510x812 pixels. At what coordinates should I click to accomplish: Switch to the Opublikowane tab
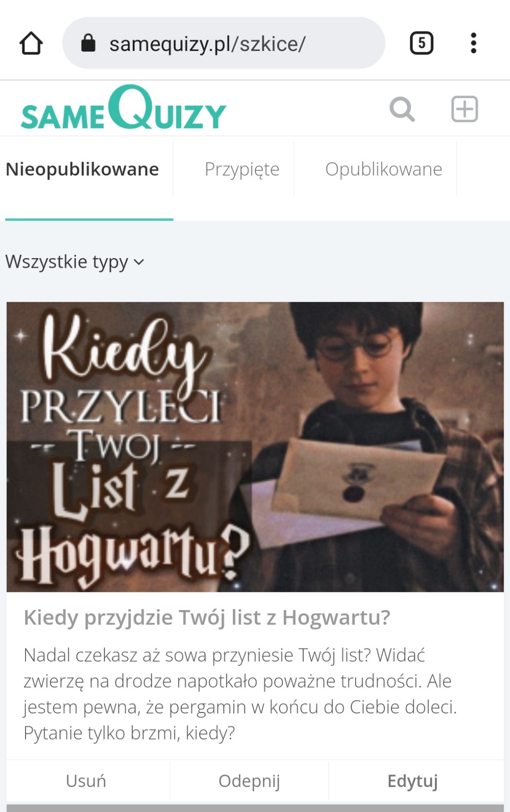click(383, 169)
